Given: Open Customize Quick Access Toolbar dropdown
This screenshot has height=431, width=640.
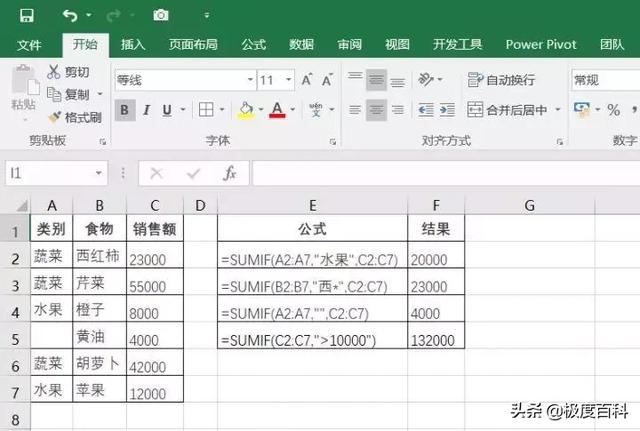Looking at the screenshot, I should point(207,16).
